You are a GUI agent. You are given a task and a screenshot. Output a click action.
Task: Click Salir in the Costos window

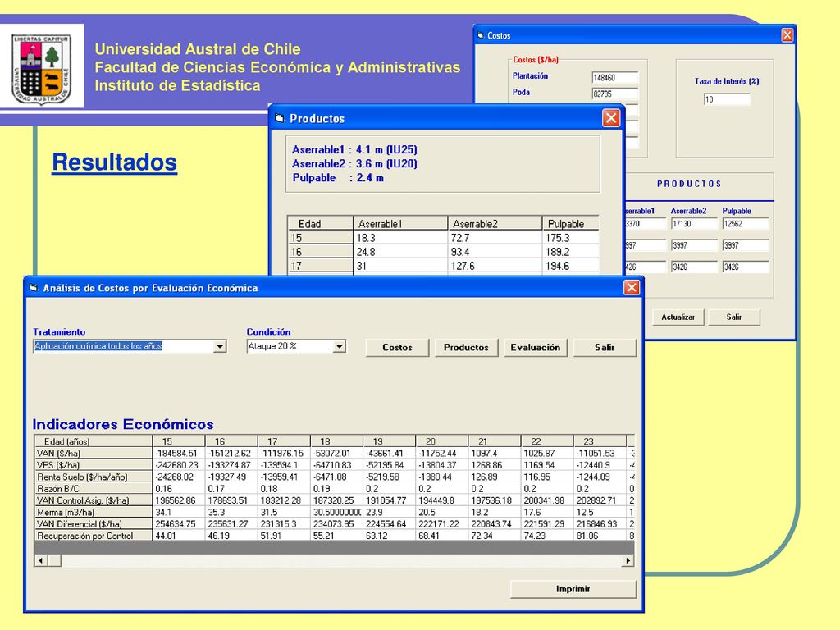pos(734,317)
